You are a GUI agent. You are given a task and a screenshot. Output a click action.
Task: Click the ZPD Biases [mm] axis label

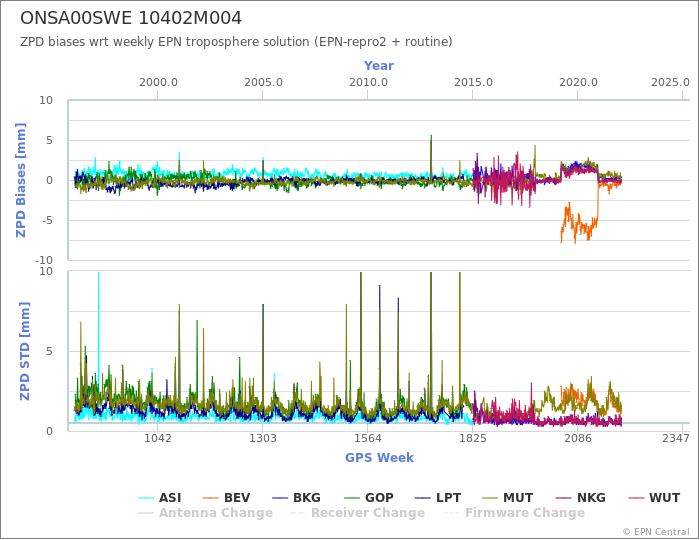[21, 180]
